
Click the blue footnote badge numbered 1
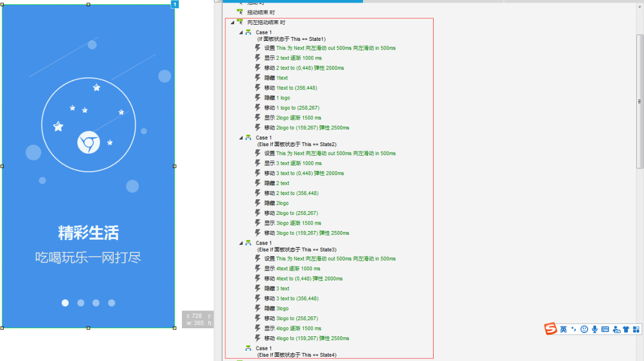coord(174,4)
